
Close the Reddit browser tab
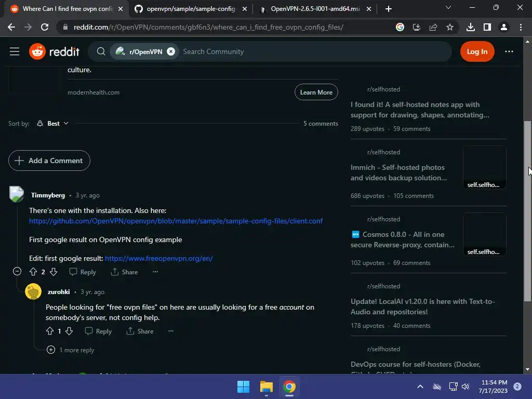click(x=121, y=9)
